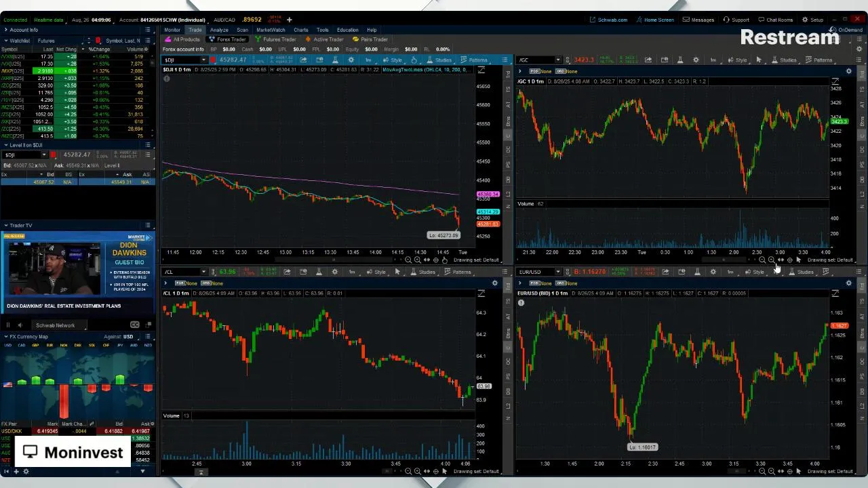Open the Active Trader subtab
The width and height of the screenshot is (868, 488).
click(324, 39)
